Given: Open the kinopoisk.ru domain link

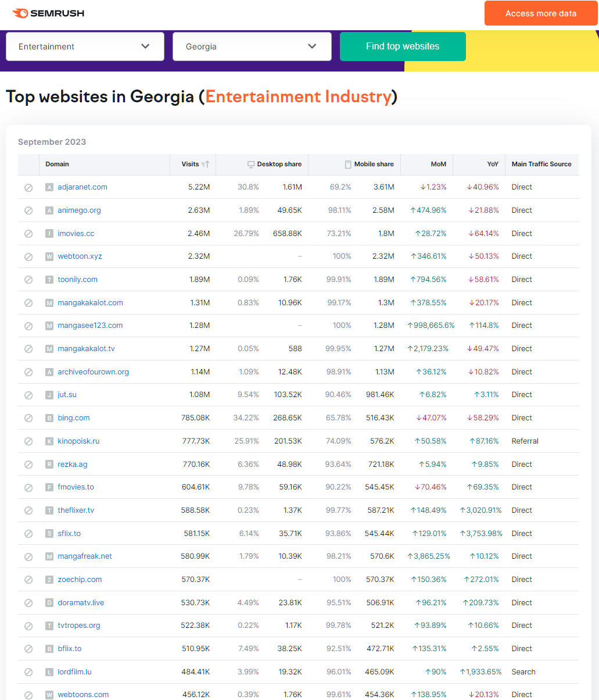Looking at the screenshot, I should pos(78,441).
